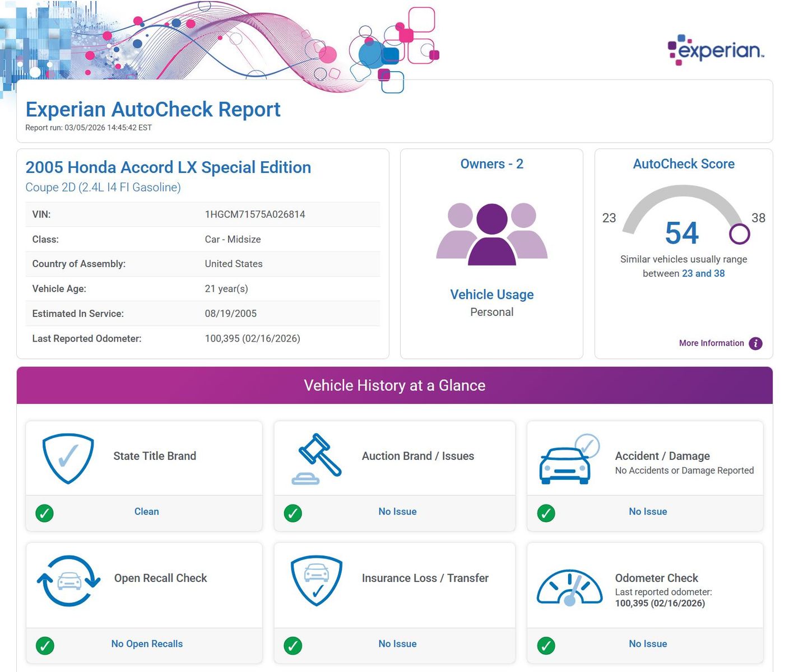Image resolution: width=789 pixels, height=672 pixels.
Task: Click the AutoCheck Score gauge circle marker
Action: [739, 234]
